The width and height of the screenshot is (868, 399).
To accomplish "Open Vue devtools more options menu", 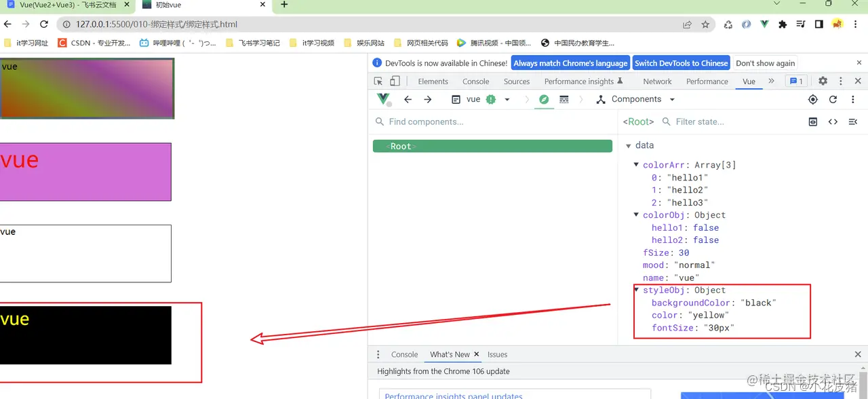I will point(853,100).
